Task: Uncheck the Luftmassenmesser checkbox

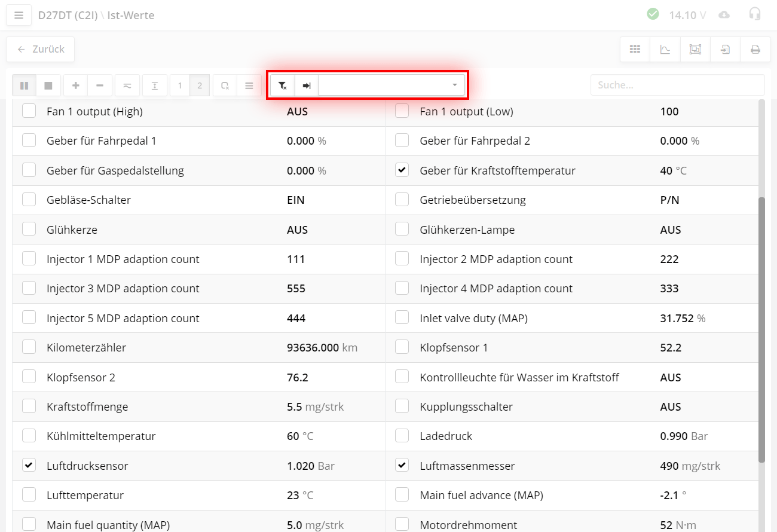Action: 402,465
